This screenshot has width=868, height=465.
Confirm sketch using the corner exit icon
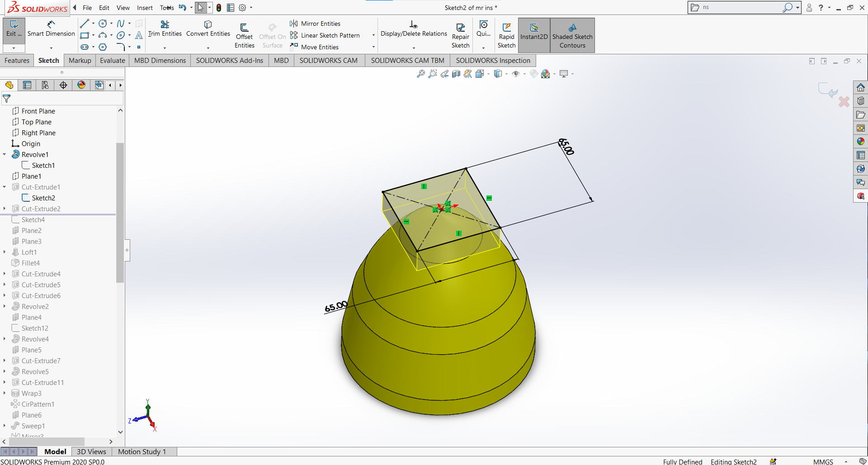click(828, 90)
